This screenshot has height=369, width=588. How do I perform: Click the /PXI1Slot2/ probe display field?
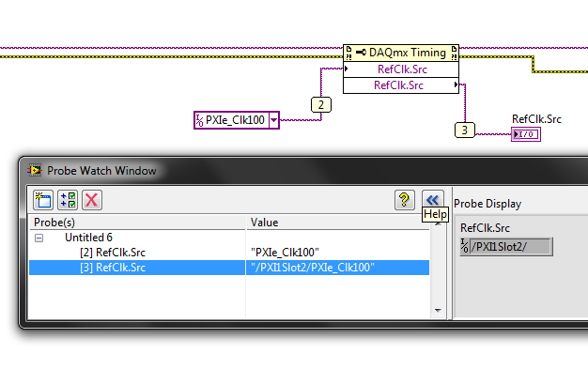pos(511,247)
